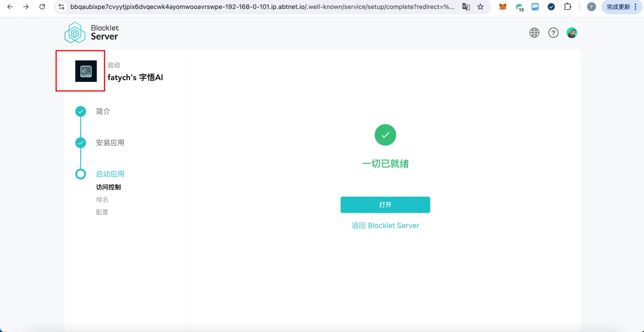The image size is (644, 332).
Task: Click the fatych's 字悟AI app title
Action: (135, 77)
